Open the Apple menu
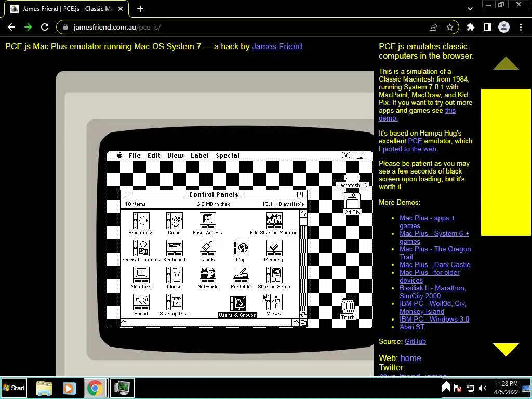The height and width of the screenshot is (399, 532). tap(119, 155)
